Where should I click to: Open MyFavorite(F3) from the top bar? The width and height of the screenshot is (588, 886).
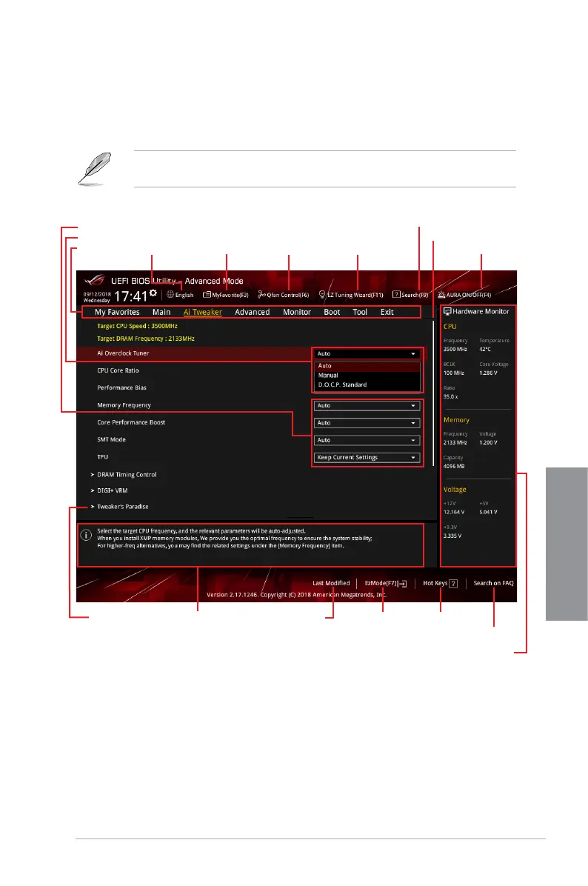[226, 295]
